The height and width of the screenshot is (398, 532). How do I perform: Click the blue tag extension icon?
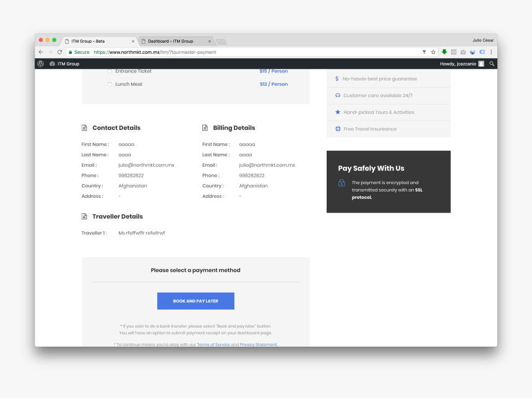[x=482, y=52]
